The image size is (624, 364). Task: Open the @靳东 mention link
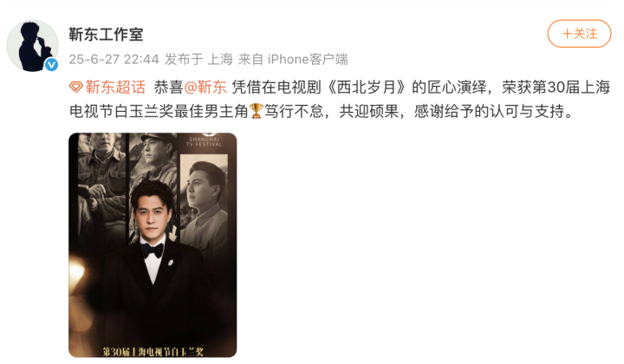pos(205,88)
